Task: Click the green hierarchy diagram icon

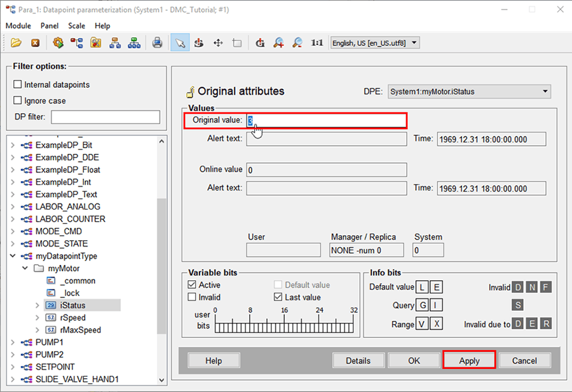Action: (134, 43)
